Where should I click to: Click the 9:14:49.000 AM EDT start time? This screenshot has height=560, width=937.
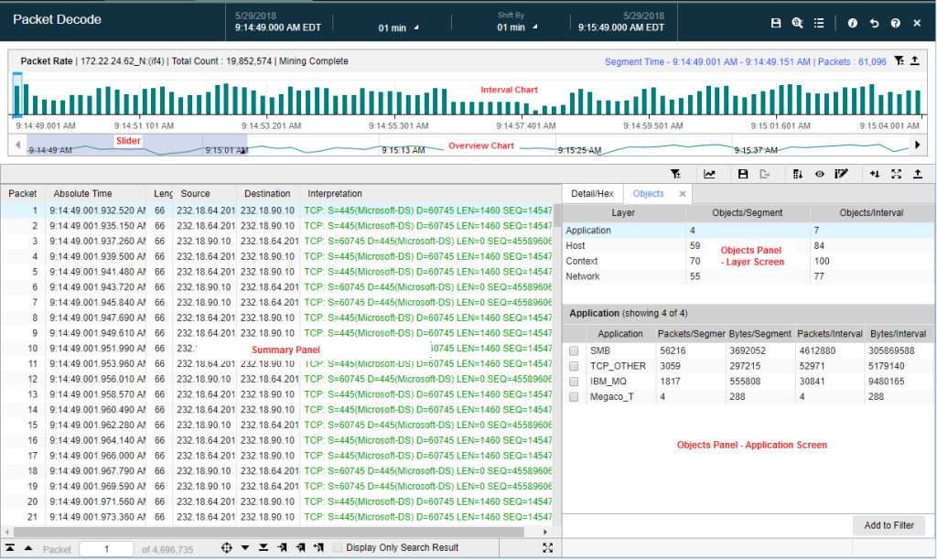pos(278,27)
